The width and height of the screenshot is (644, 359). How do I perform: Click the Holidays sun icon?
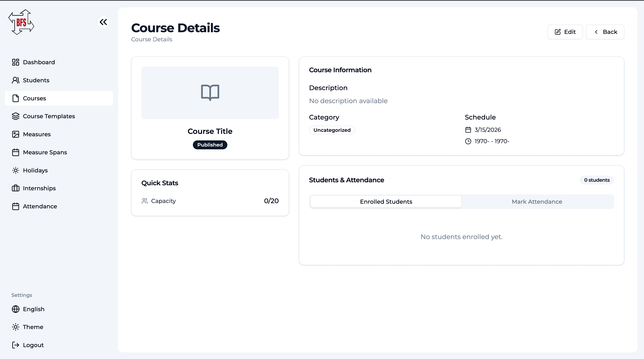point(15,170)
